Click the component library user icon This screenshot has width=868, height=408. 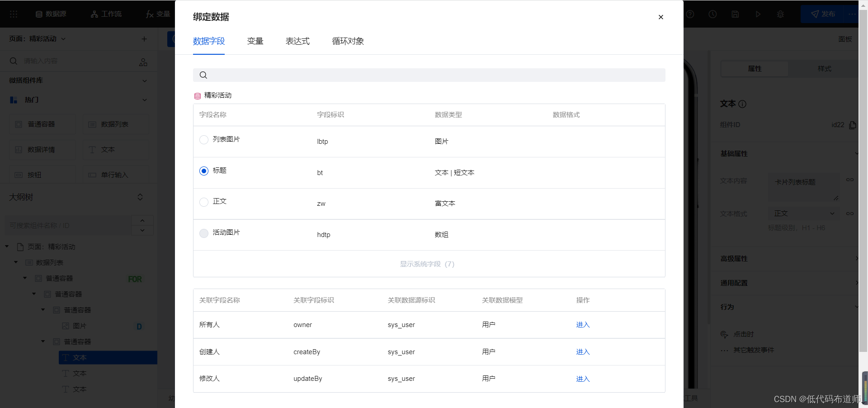[143, 62]
